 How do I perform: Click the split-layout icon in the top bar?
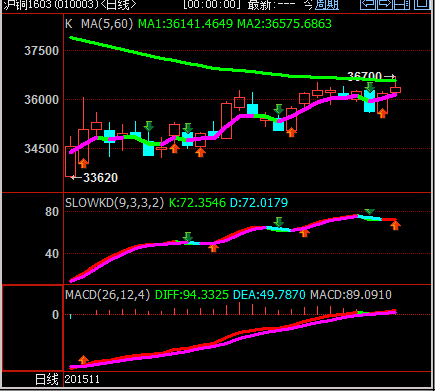(402, 4)
